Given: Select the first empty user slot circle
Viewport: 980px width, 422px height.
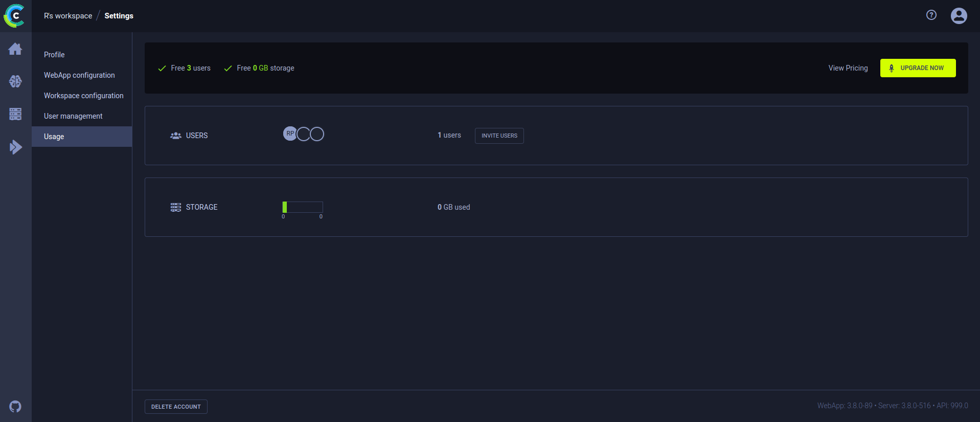Looking at the screenshot, I should click(304, 134).
